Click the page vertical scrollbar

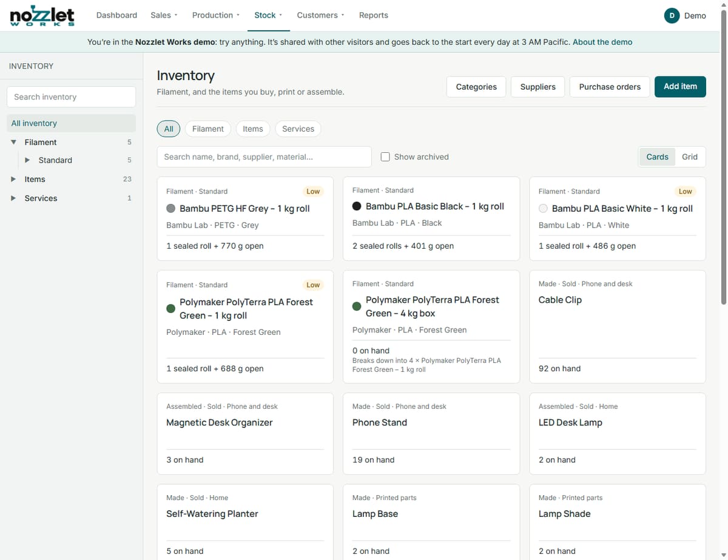pos(723,158)
